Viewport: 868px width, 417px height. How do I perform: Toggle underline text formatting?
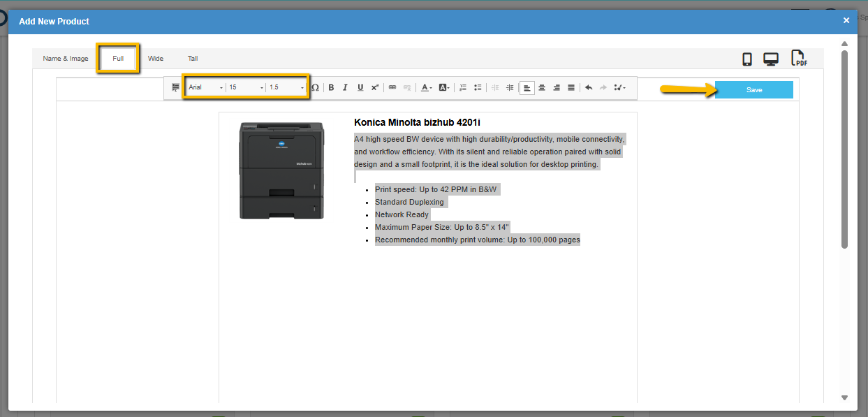360,87
